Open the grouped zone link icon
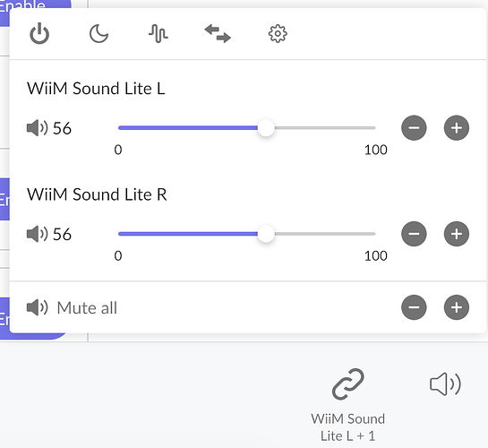Screen dimensions: 488x448 348,384
